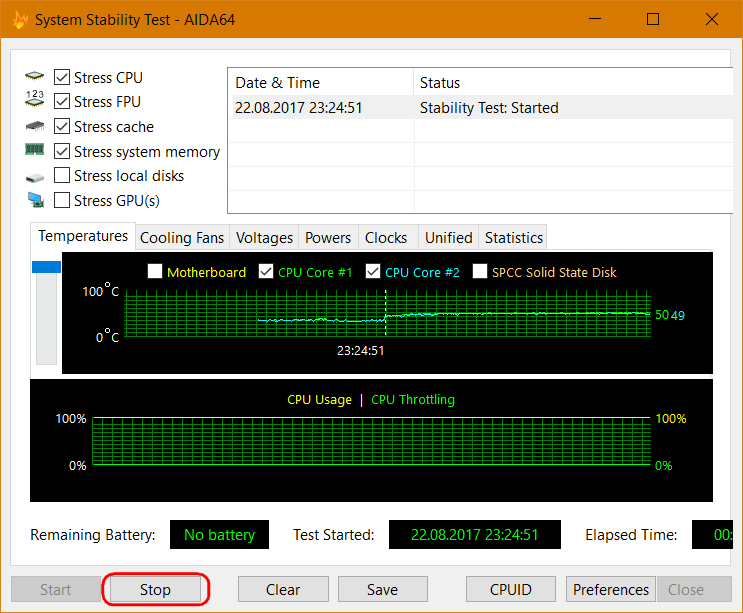Show SPCC Solid State Disk temperature line
This screenshot has width=743, height=613.
point(480,271)
